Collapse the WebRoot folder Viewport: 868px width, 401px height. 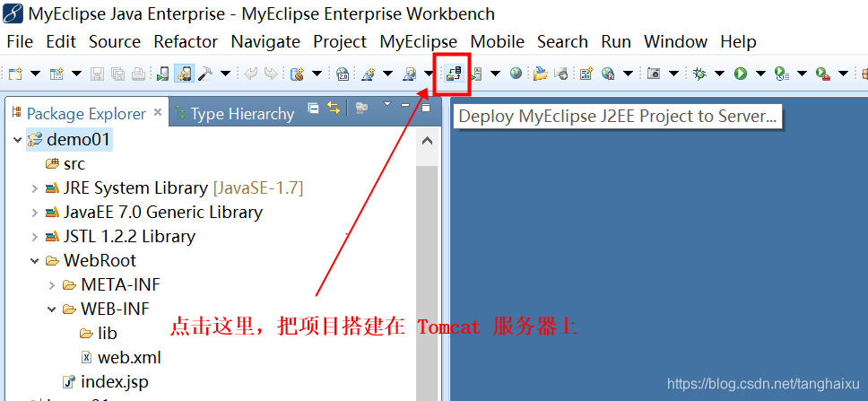coord(36,260)
